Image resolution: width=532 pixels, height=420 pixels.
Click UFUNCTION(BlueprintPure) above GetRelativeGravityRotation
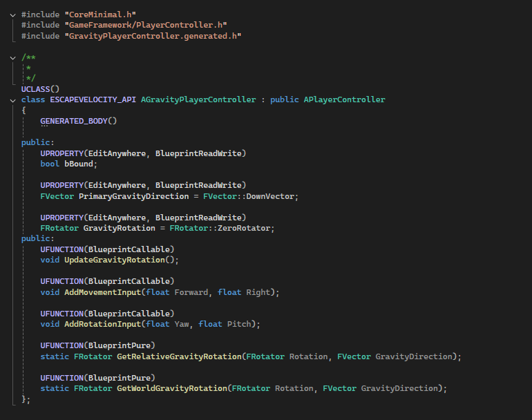tap(97, 345)
